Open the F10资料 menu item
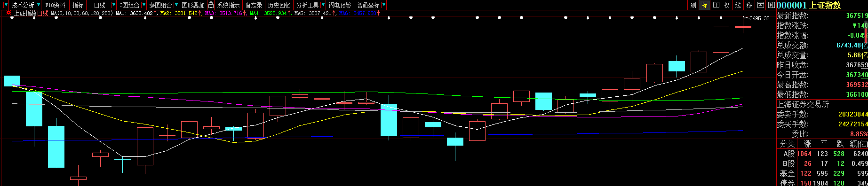 click(55, 5)
